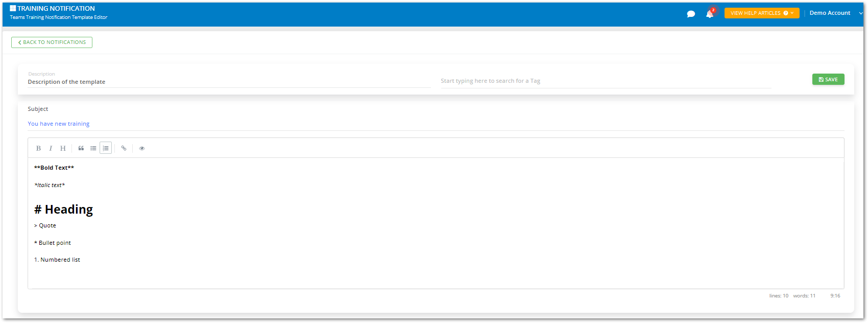This screenshot has width=868, height=323.
Task: Open the notifications bell
Action: tap(710, 13)
